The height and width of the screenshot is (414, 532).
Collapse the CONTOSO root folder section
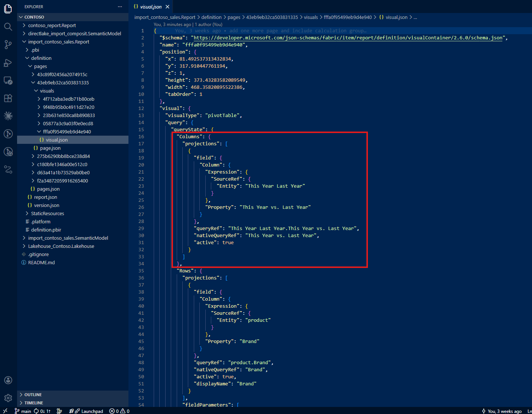[x=72, y=17]
